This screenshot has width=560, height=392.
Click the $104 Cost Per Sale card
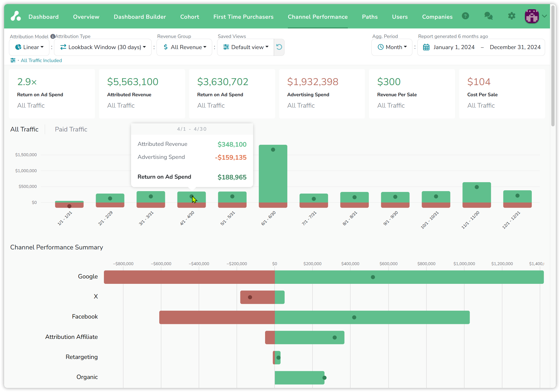click(502, 94)
